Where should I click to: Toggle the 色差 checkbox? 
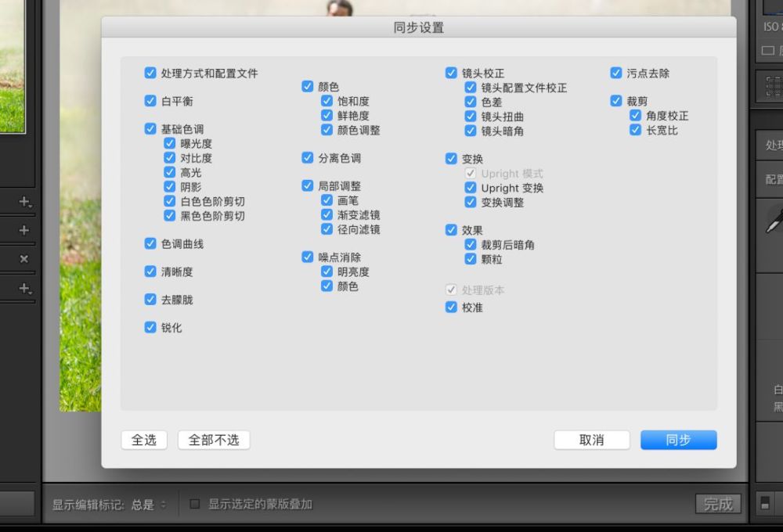click(471, 102)
